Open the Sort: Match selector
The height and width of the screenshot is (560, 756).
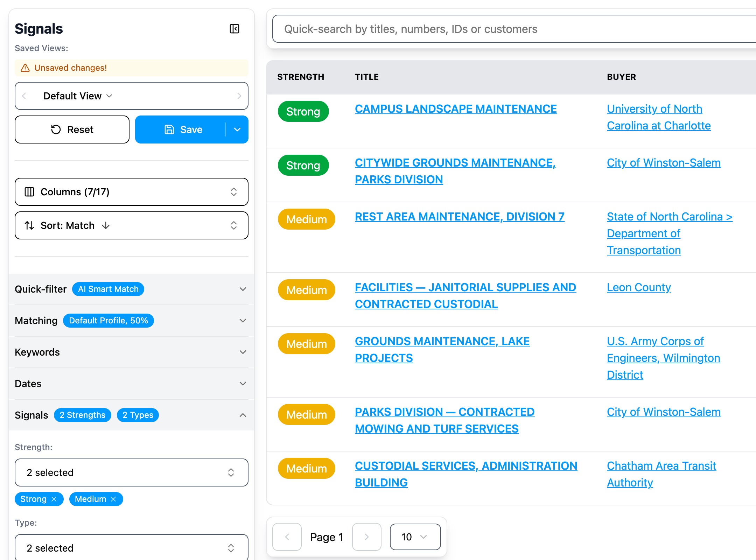click(x=132, y=225)
